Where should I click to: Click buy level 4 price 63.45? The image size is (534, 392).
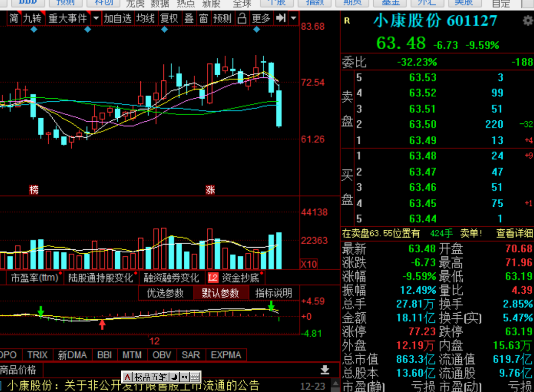coord(422,203)
